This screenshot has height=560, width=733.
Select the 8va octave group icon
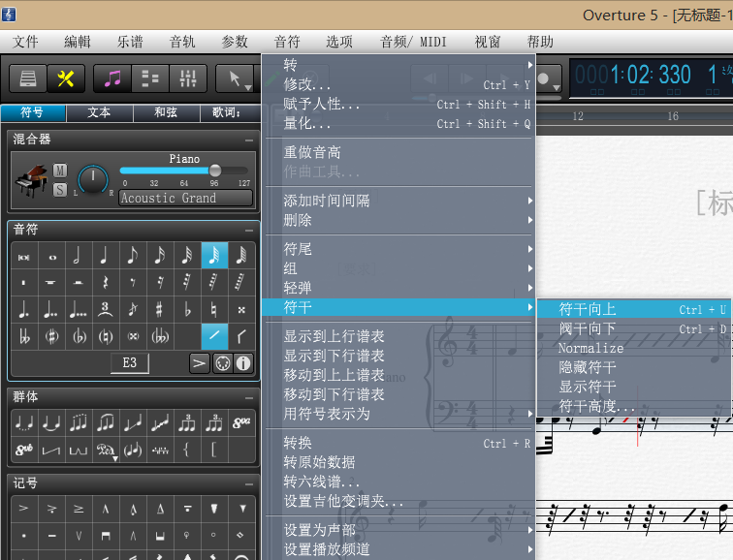coord(241,423)
